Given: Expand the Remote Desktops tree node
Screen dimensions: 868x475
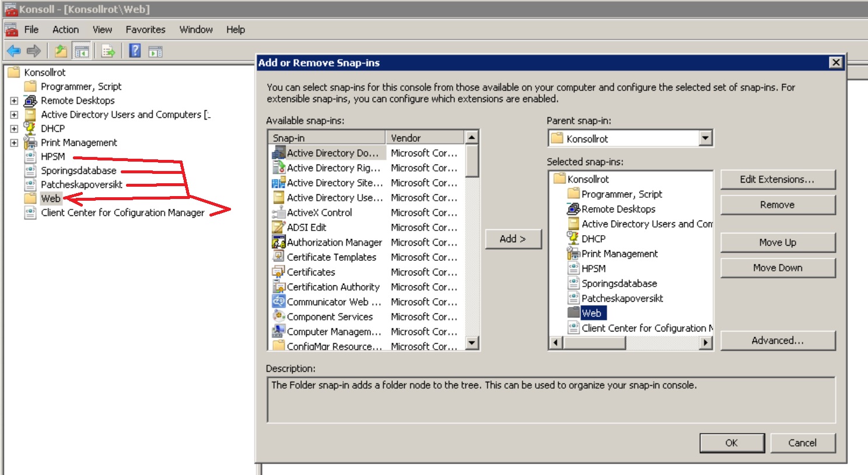Looking at the screenshot, I should 14,100.
